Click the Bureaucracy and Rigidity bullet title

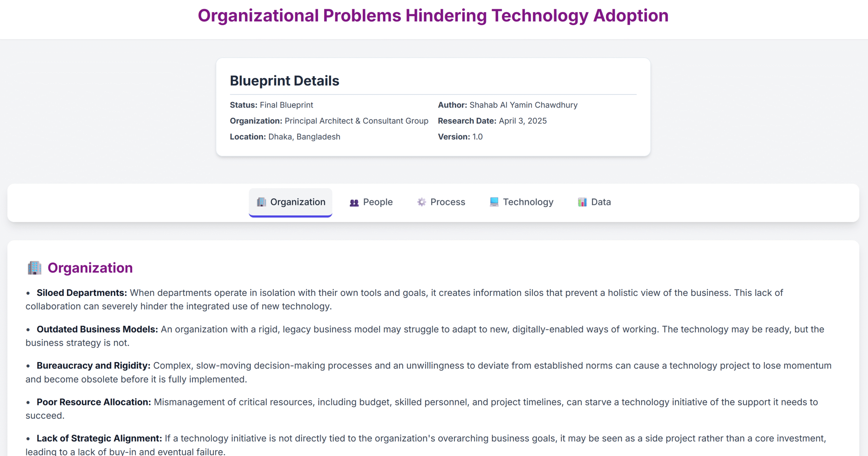[x=93, y=365]
